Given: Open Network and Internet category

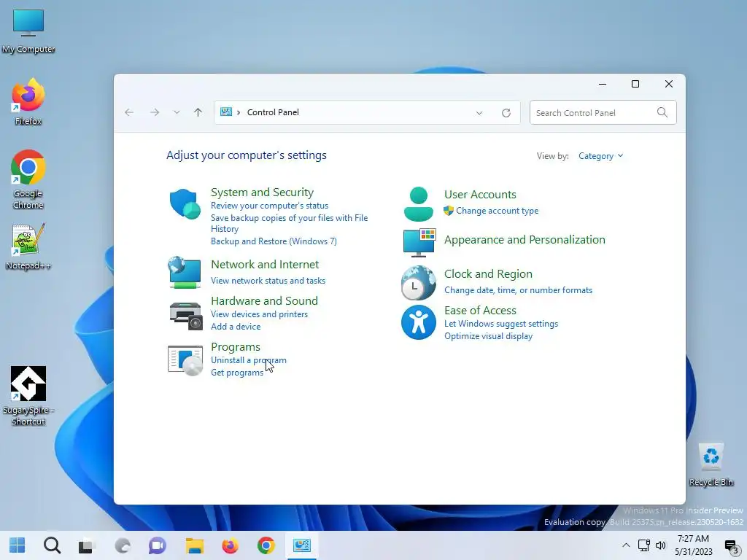Looking at the screenshot, I should [x=264, y=264].
